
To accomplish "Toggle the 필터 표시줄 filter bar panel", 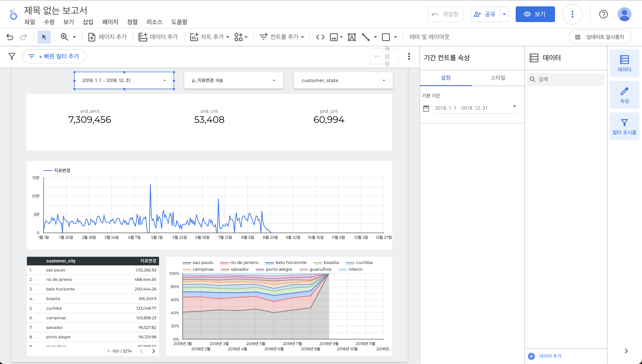I will (x=624, y=126).
